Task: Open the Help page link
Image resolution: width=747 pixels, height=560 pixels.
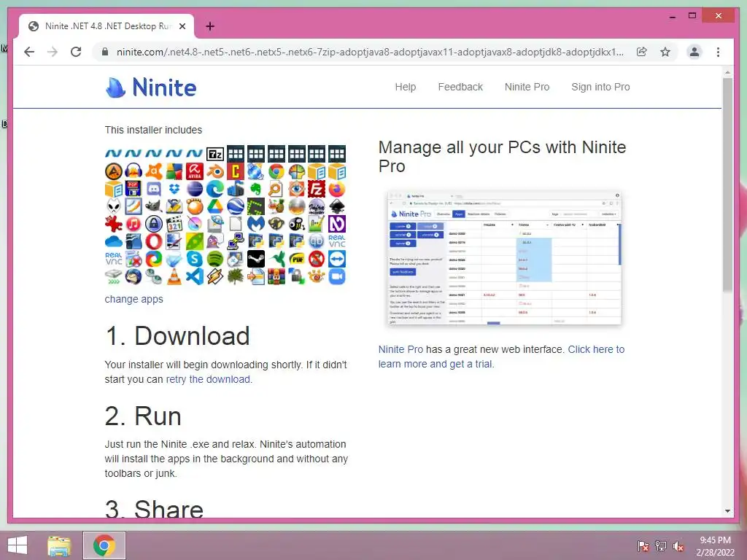Action: coord(406,87)
